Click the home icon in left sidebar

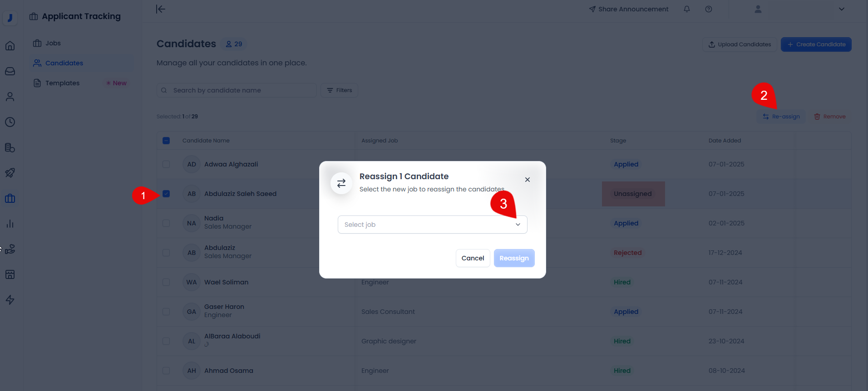[x=10, y=46]
